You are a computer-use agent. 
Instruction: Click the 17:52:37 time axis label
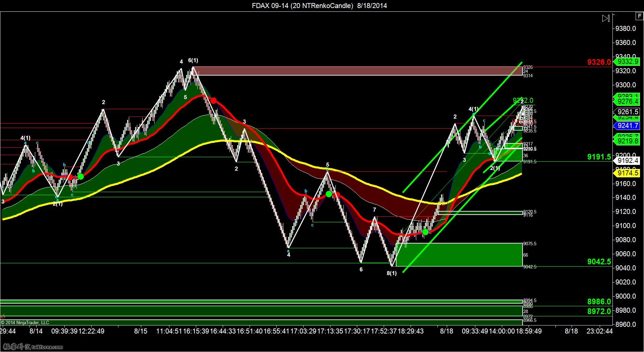[x=384, y=331]
